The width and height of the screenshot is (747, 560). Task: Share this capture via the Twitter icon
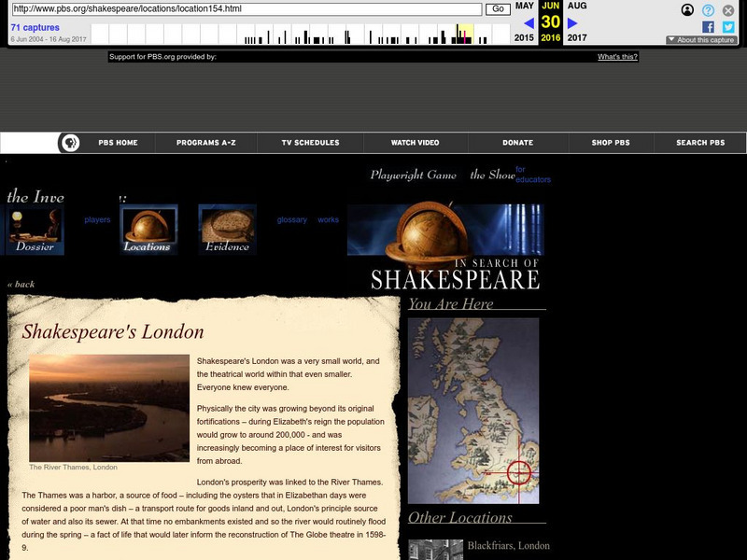click(x=728, y=27)
